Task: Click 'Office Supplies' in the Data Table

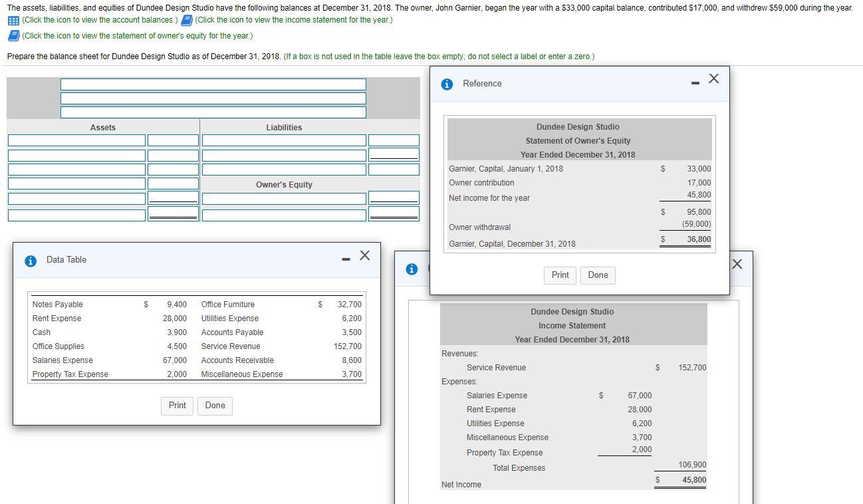Action: tap(59, 346)
